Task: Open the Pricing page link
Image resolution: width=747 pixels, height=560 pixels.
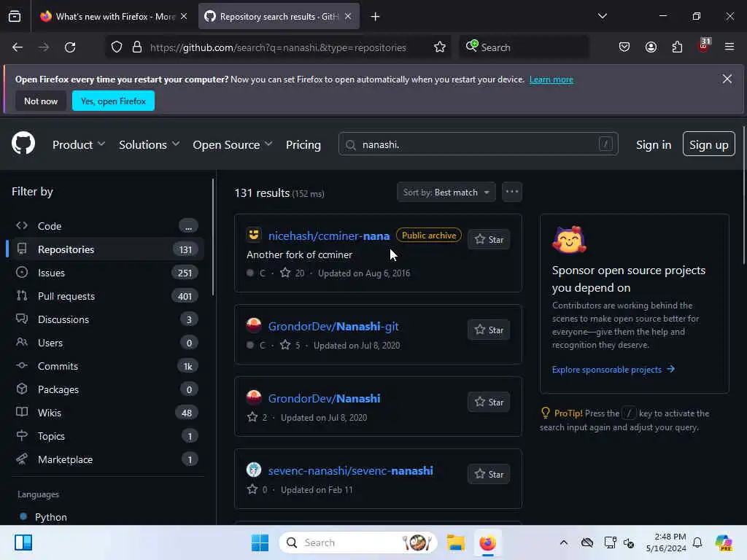Action: click(x=303, y=145)
